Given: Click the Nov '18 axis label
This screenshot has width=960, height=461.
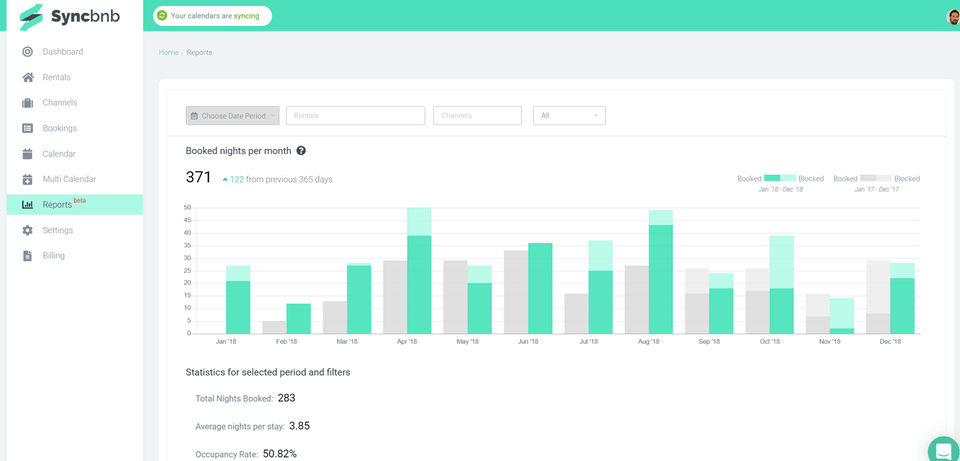Looking at the screenshot, I should pos(830,342).
